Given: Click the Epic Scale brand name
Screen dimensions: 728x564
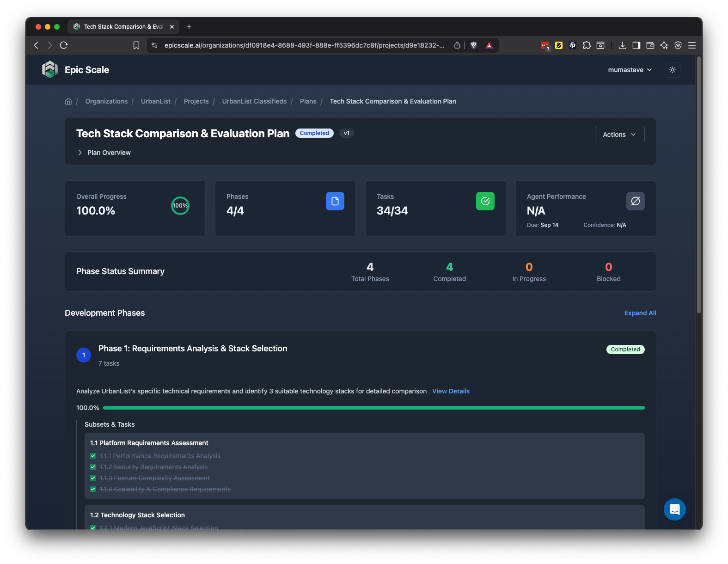Looking at the screenshot, I should pyautogui.click(x=87, y=70).
